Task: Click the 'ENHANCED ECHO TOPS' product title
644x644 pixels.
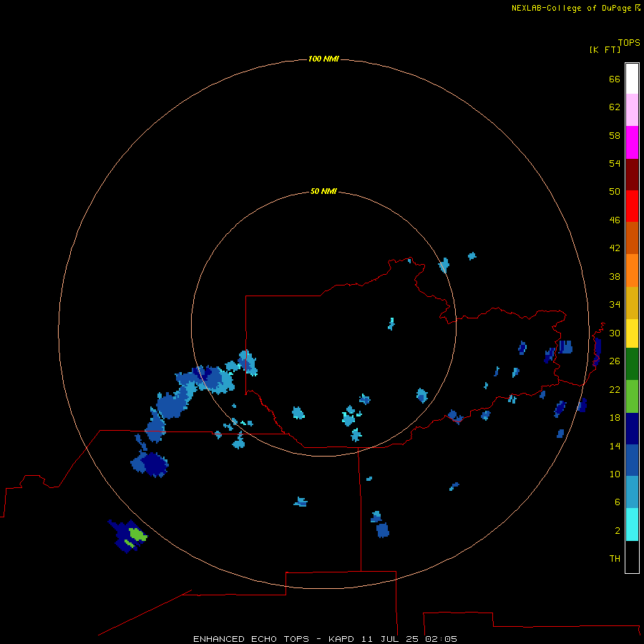Action: 251,639
